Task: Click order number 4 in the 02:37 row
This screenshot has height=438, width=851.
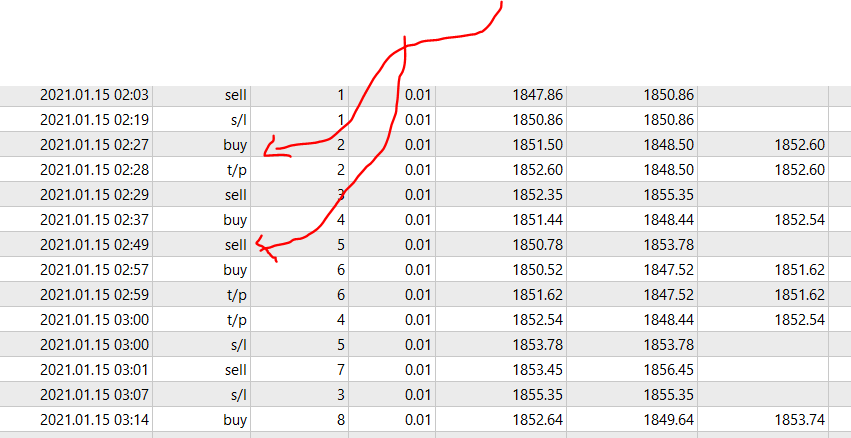Action: 341,220
